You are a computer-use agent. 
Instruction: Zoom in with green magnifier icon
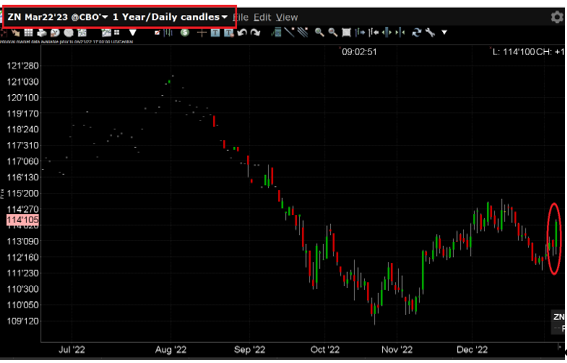319,32
